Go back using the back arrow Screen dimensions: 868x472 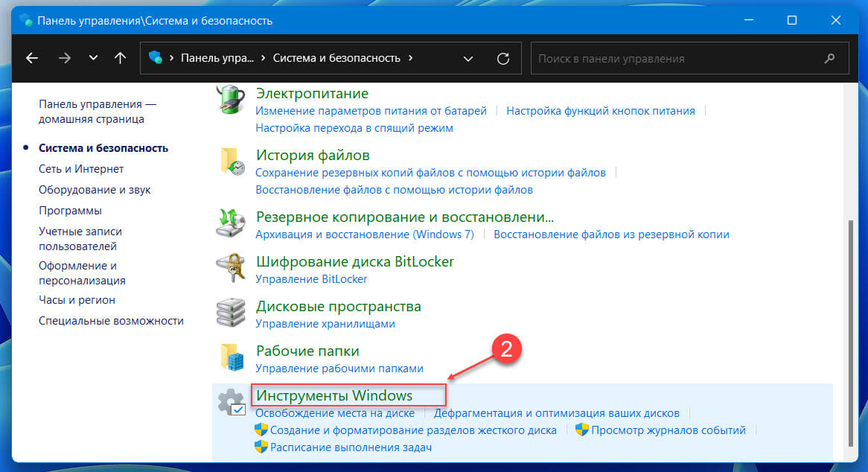(32, 58)
